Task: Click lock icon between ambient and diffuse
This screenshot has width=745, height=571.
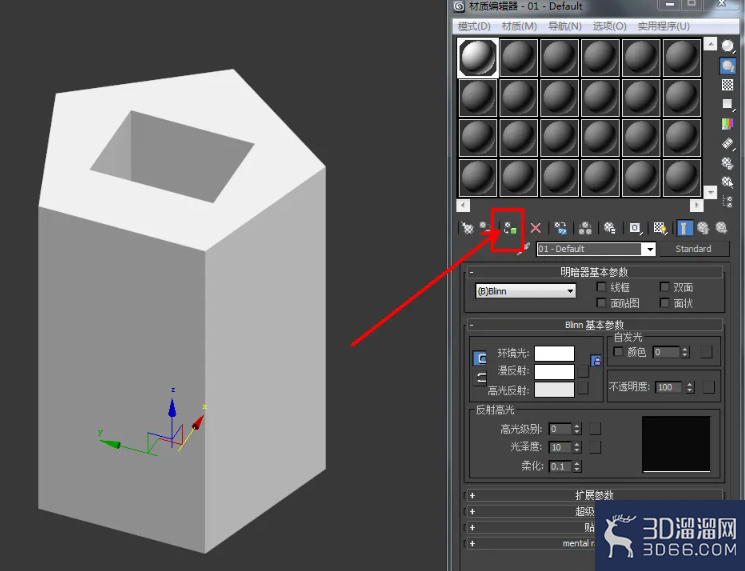Action: pos(596,361)
